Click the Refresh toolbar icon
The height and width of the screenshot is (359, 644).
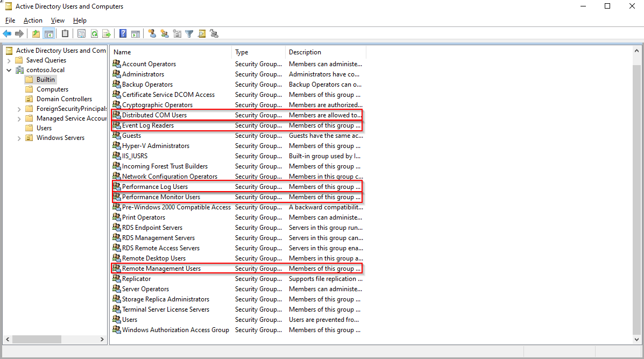coord(94,34)
